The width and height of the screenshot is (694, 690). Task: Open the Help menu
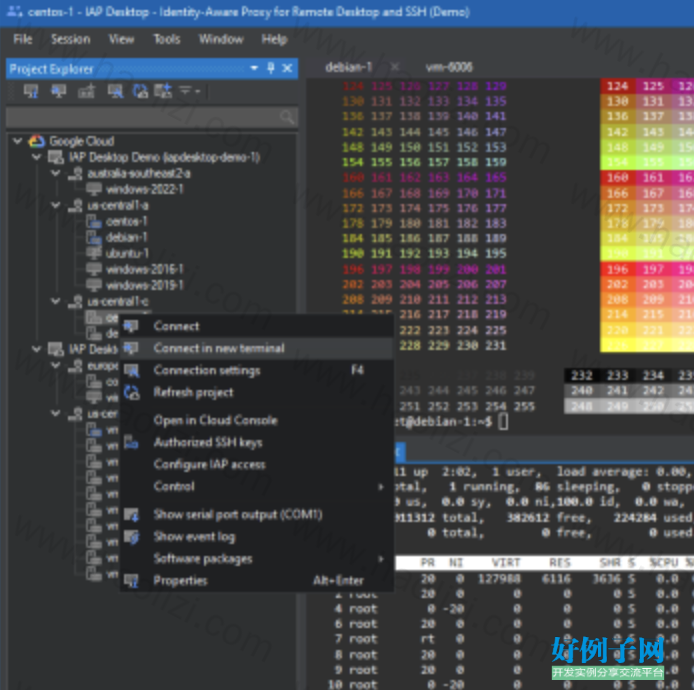(x=274, y=39)
